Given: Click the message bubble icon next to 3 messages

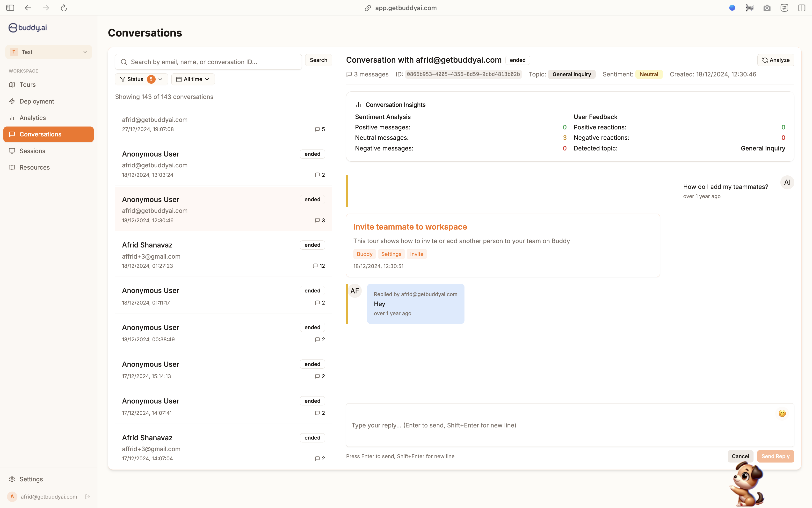Looking at the screenshot, I should (349, 74).
